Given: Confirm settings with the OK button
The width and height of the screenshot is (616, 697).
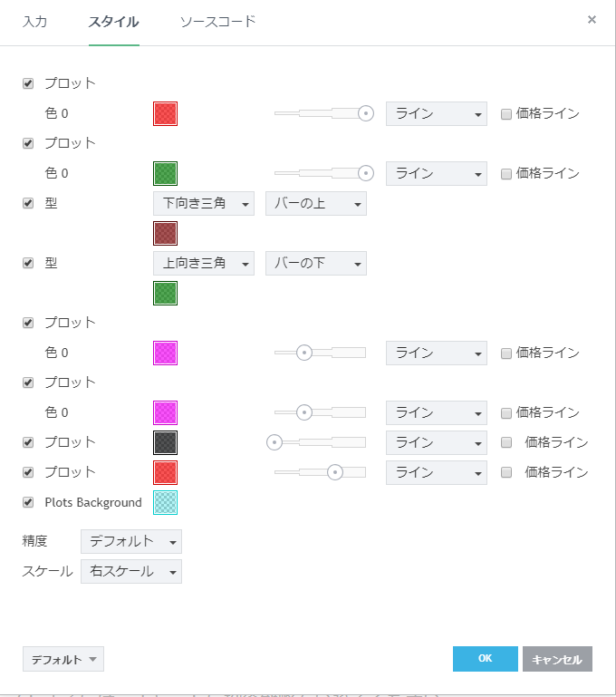Looking at the screenshot, I should tap(485, 659).
